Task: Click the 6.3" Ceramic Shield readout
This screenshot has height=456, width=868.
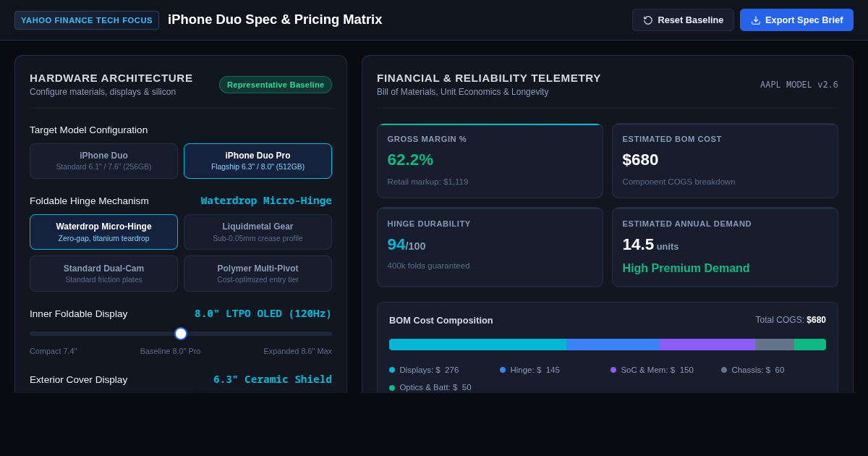Action: 273,379
